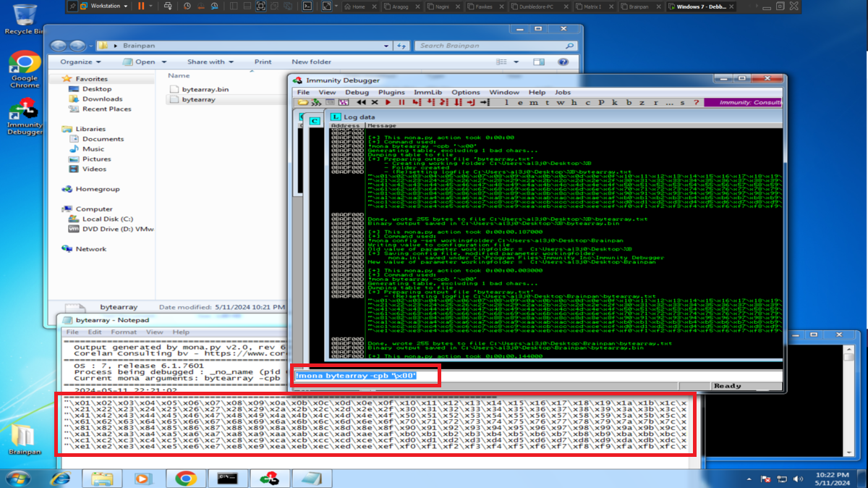Show Memory map with 'm' toolbar button
868x488 pixels.
(533, 102)
